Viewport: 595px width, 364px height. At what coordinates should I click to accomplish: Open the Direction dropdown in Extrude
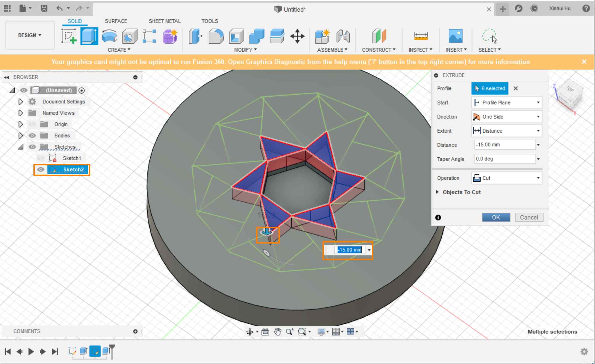click(x=507, y=117)
